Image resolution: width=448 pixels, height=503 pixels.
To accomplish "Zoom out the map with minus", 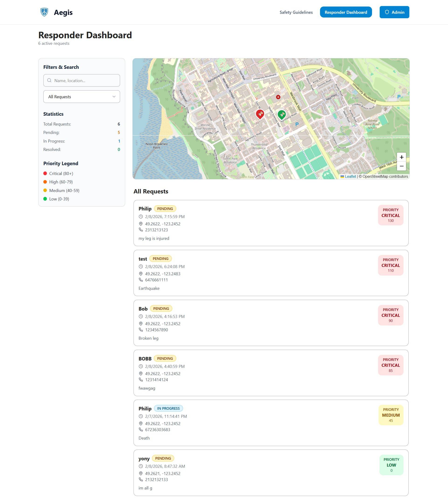I will [x=401, y=166].
